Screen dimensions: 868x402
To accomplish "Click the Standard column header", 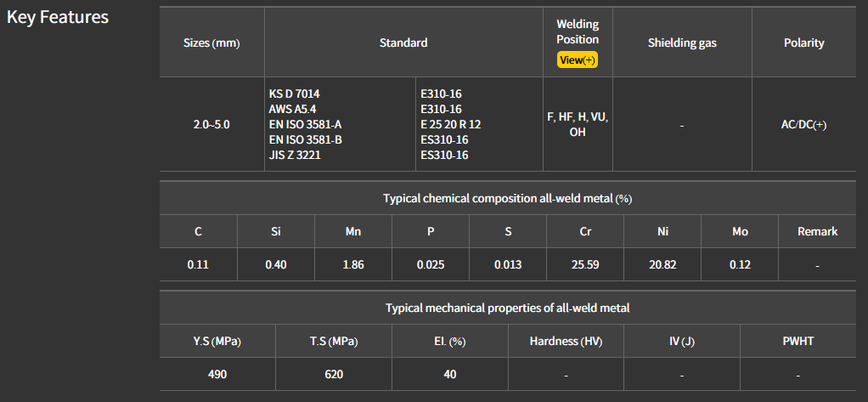I will tap(403, 42).
